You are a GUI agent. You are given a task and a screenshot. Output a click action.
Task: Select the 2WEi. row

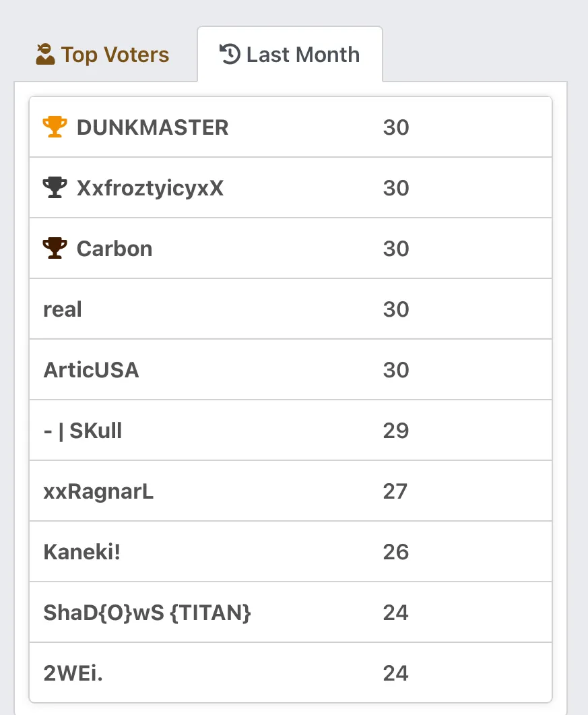pyautogui.click(x=291, y=673)
